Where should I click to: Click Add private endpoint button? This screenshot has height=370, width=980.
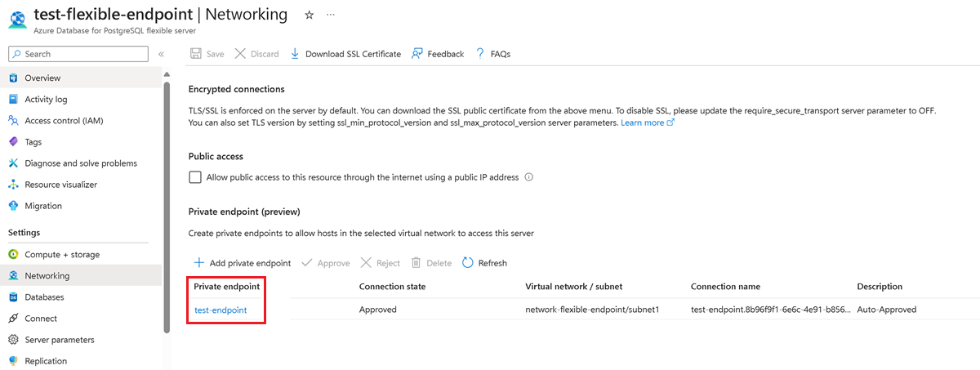tap(243, 263)
